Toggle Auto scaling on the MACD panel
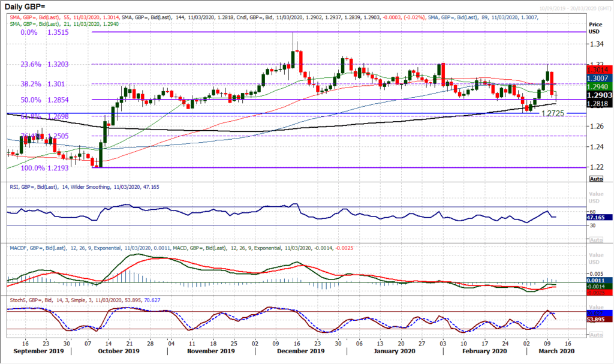 596,296
